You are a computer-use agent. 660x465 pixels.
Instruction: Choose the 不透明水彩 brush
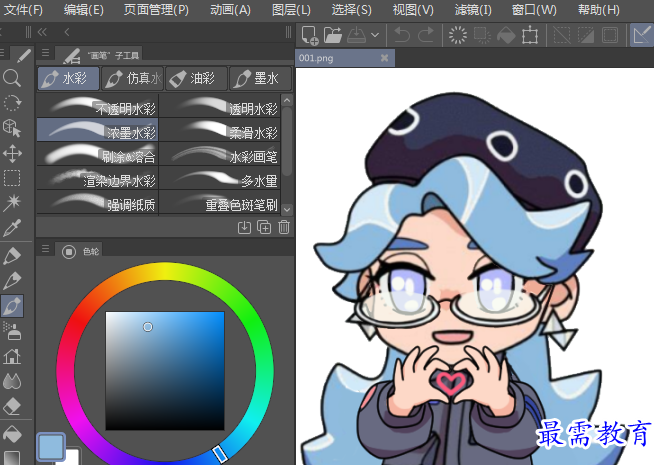[x=97, y=106]
